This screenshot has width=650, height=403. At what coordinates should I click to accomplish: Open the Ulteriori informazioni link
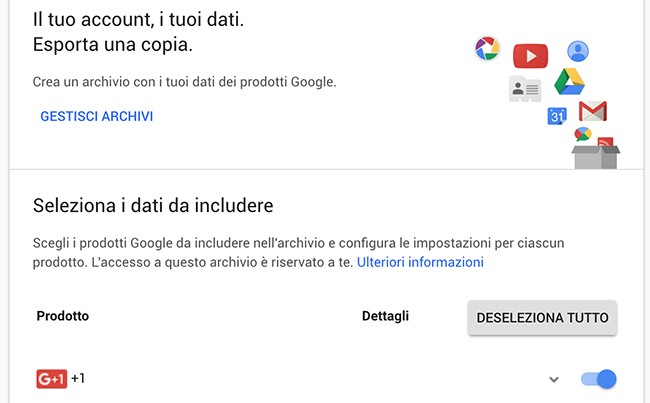(x=420, y=262)
